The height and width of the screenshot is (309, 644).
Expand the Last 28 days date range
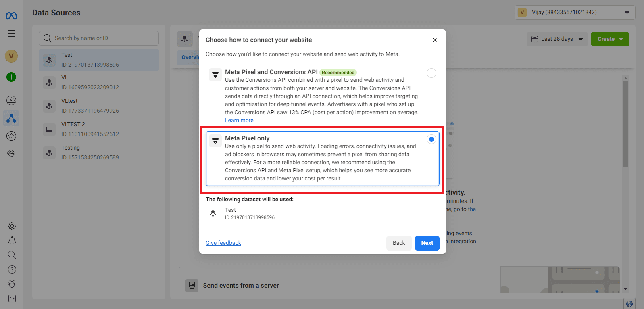click(557, 39)
